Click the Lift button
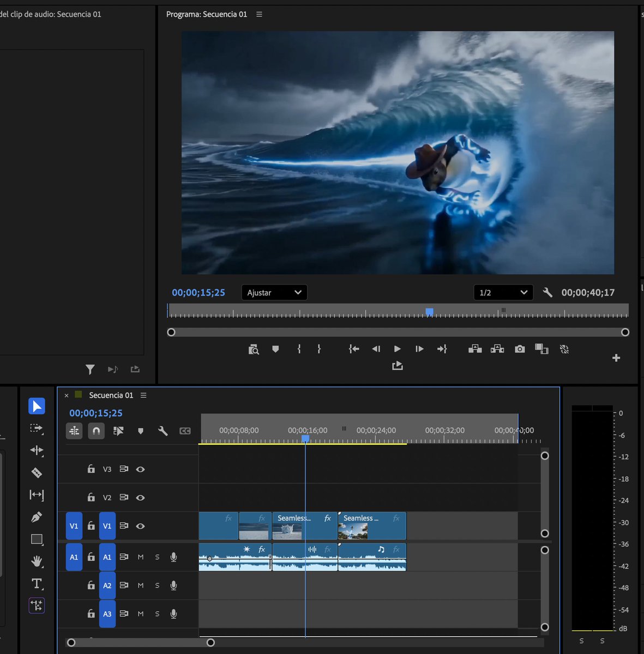Image resolution: width=644 pixels, height=654 pixels. click(x=475, y=349)
